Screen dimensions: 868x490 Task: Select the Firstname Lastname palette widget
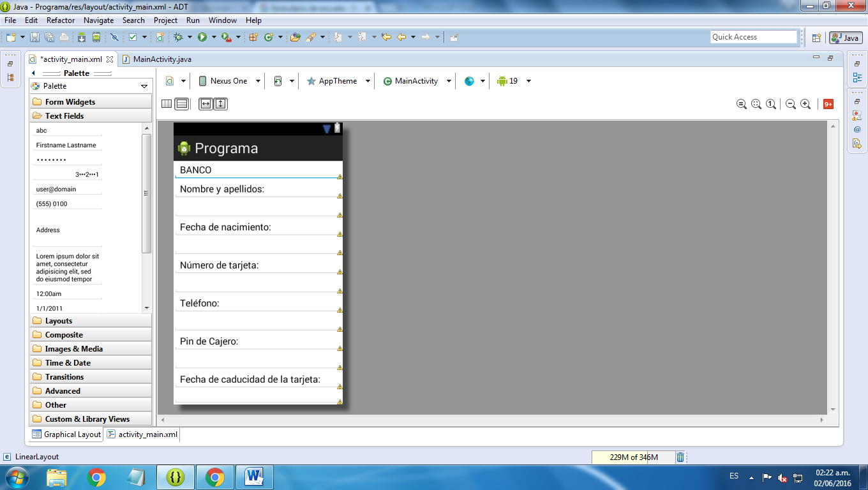67,145
